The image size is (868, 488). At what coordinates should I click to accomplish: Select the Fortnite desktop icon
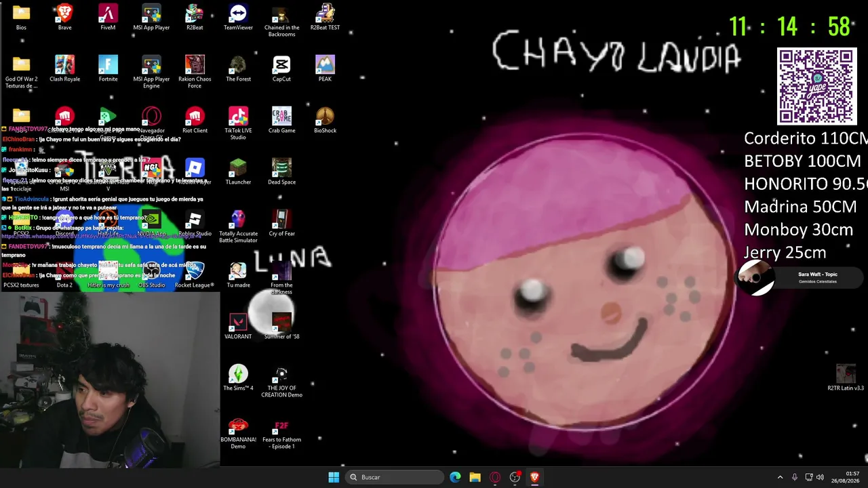108,68
